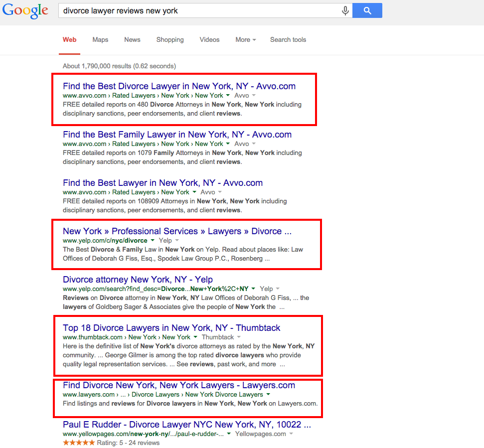Expand gray Yelp arrow on Divorce attorney result
Image resolution: width=484 pixels, height=448 pixels.
click(x=278, y=289)
